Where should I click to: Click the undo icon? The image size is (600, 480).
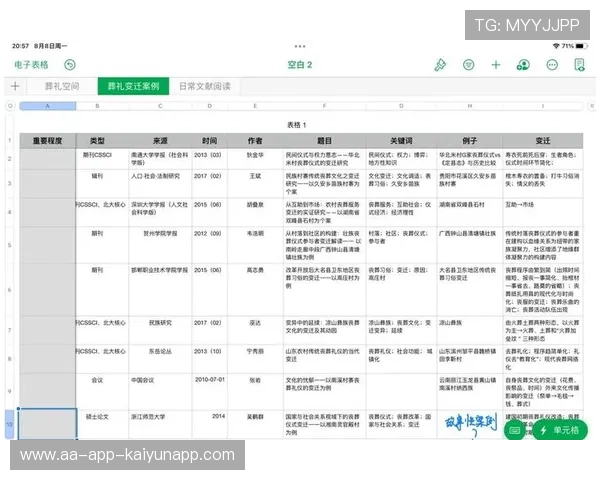click(x=70, y=65)
